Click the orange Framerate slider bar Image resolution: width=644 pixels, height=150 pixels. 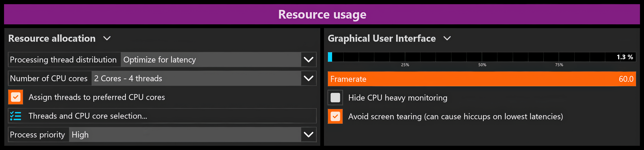tap(482, 79)
